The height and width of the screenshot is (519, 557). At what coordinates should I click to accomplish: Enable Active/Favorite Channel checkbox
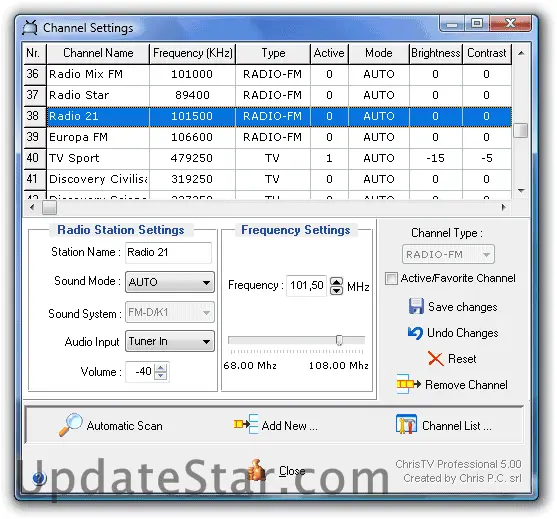click(391, 279)
